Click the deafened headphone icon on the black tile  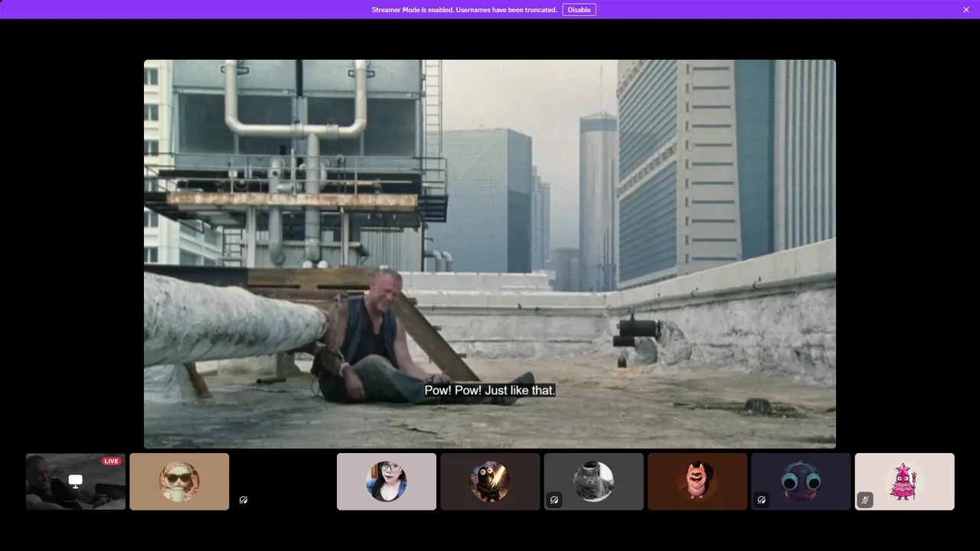pos(243,500)
